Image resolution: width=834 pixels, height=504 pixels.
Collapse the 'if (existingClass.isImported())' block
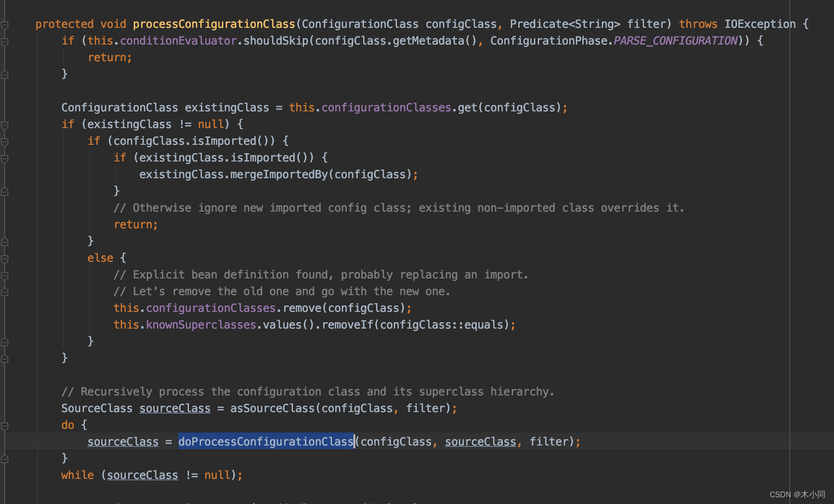point(4,158)
